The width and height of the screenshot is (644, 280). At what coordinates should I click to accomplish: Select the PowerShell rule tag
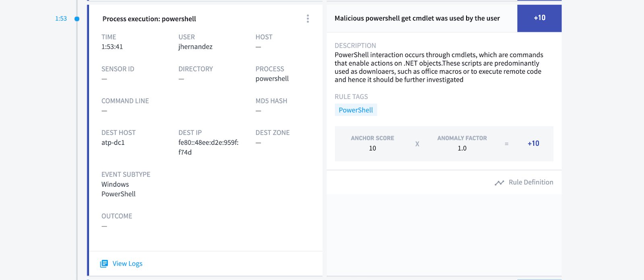[355, 110]
